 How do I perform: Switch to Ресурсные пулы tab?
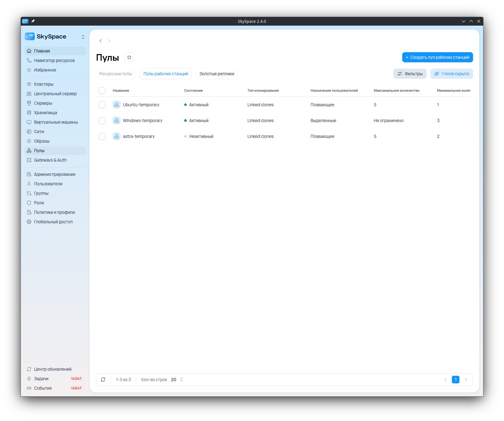tap(116, 74)
